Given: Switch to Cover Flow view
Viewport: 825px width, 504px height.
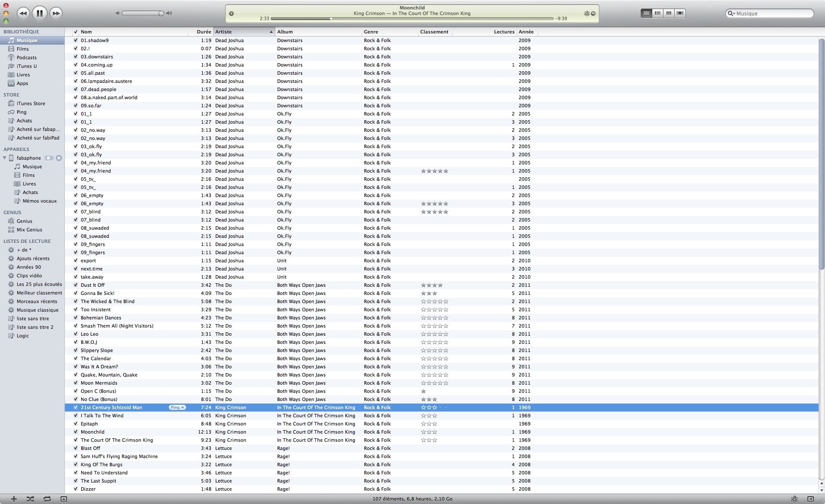Looking at the screenshot, I should [x=680, y=13].
